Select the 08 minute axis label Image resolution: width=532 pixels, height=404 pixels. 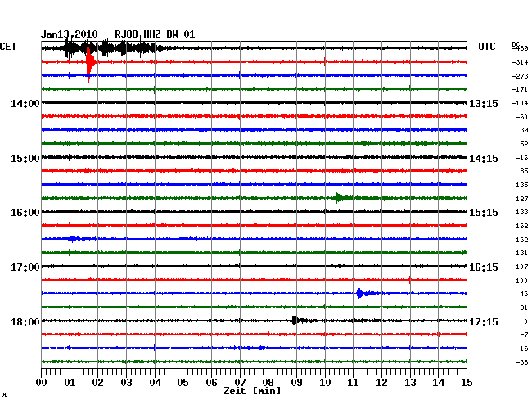(x=268, y=383)
